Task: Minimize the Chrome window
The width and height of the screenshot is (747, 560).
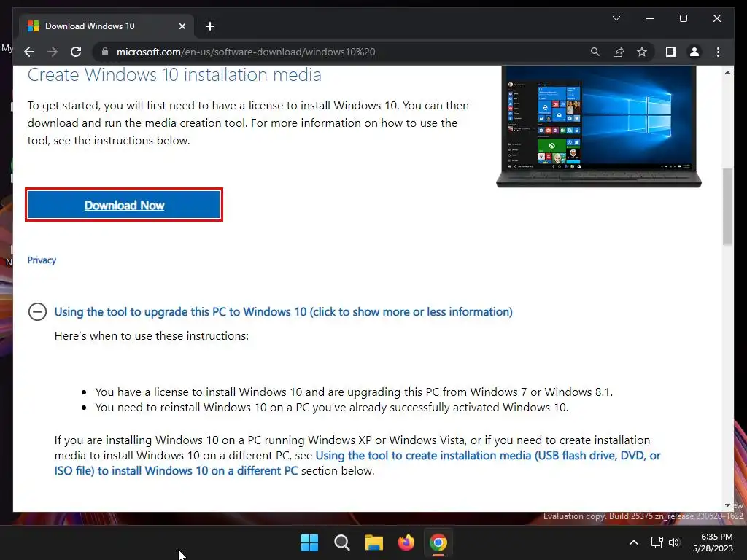Action: click(x=650, y=18)
